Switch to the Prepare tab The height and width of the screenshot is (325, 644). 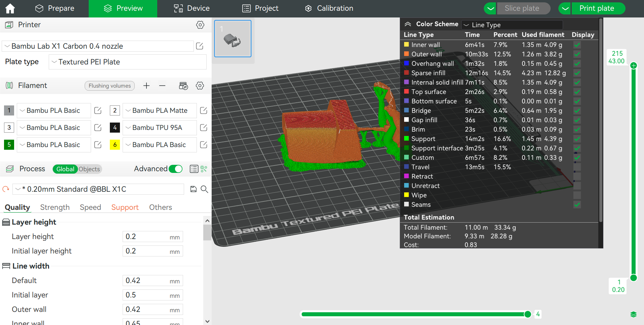pyautogui.click(x=55, y=8)
